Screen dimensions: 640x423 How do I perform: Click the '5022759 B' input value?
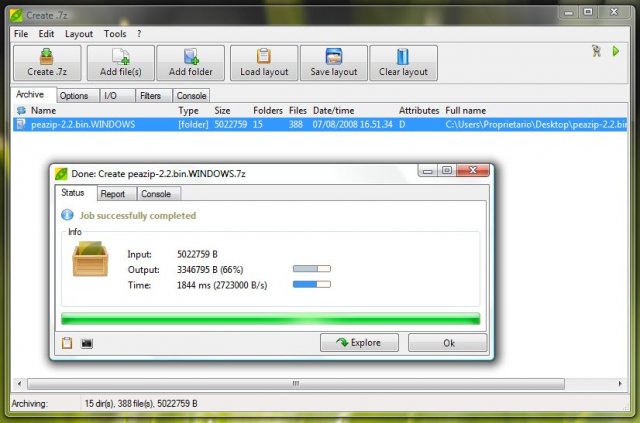click(197, 254)
